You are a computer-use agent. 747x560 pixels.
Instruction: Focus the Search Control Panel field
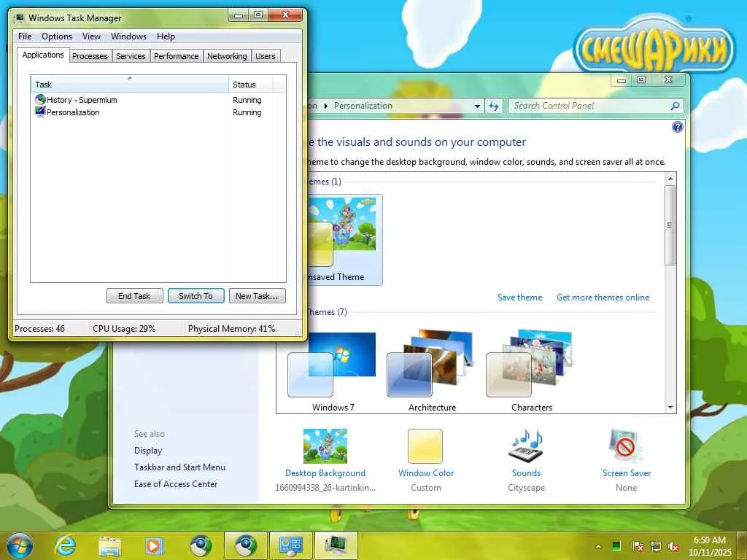click(596, 106)
